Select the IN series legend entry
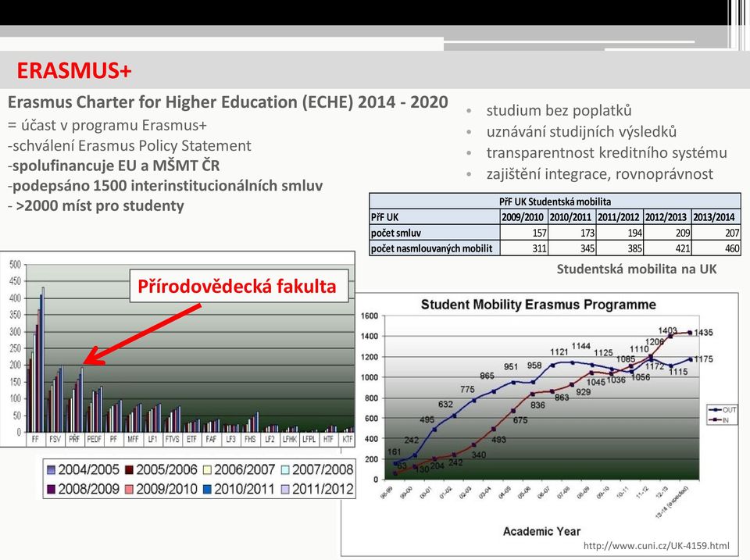The height and width of the screenshot is (560, 750). pyautogui.click(x=720, y=420)
